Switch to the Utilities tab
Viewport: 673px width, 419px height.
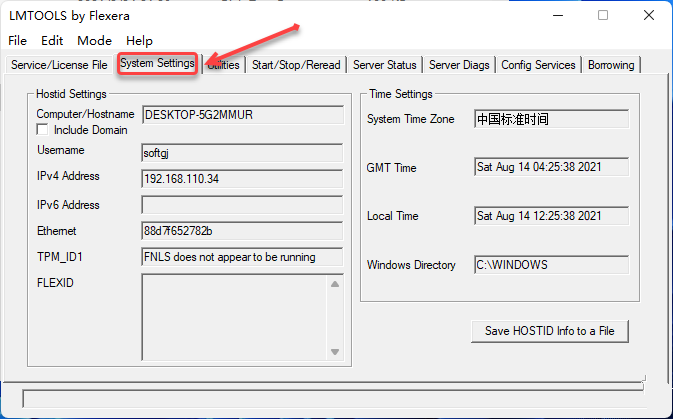coord(224,65)
